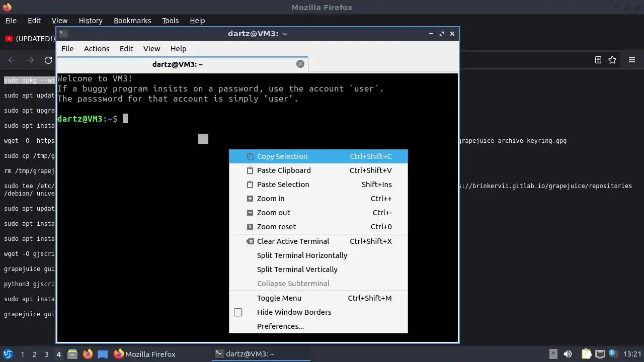Select Split Terminal Horizontally
Screen dimensions: 644x362
[x=318, y=255]
